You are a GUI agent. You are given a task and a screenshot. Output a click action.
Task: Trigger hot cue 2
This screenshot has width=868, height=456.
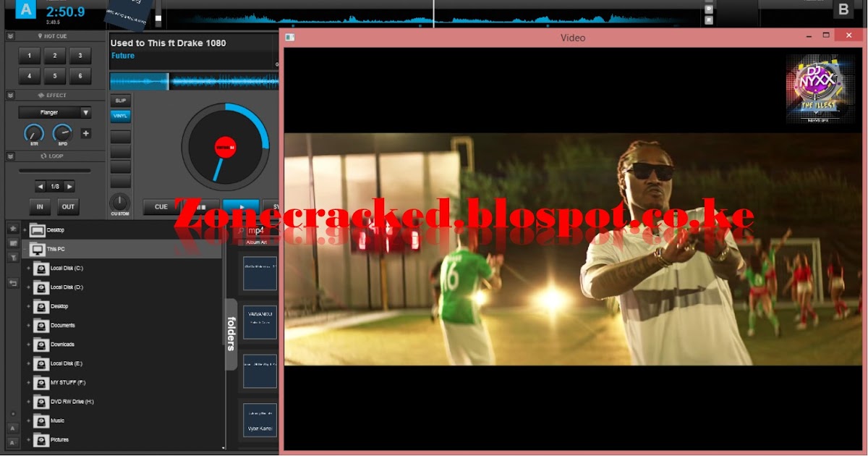pos(55,56)
